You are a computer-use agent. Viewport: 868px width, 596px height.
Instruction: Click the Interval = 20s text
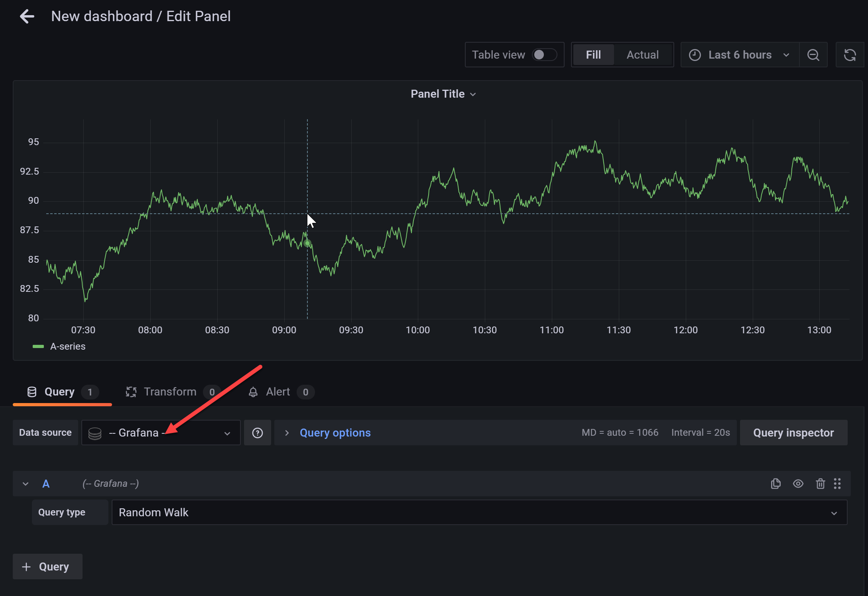tap(701, 433)
